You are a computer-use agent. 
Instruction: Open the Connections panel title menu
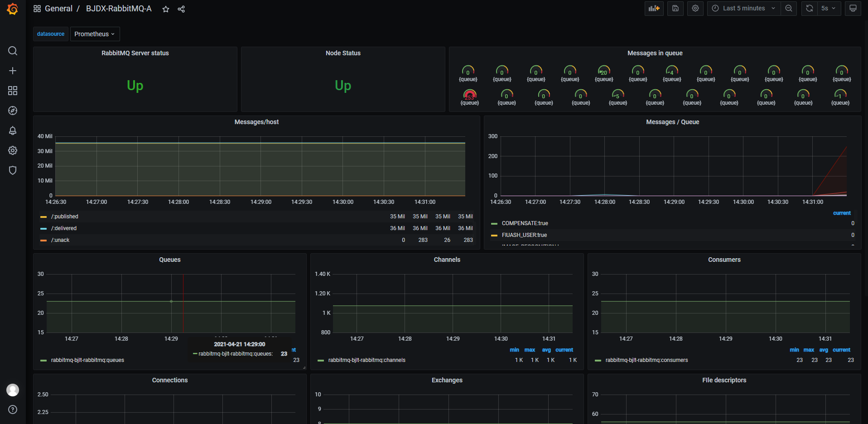point(170,380)
